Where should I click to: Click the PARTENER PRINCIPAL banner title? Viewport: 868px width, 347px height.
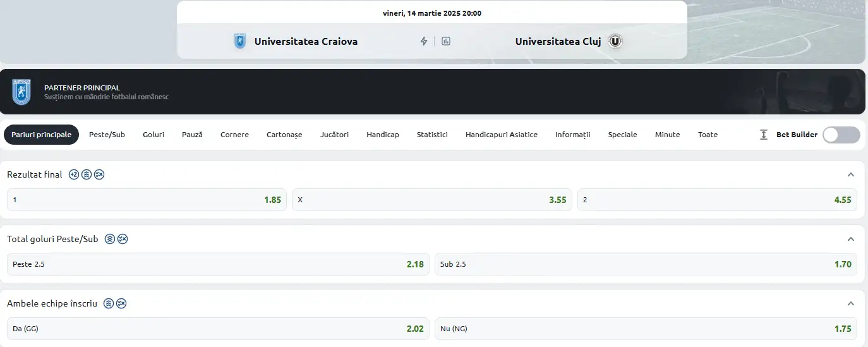pos(82,88)
